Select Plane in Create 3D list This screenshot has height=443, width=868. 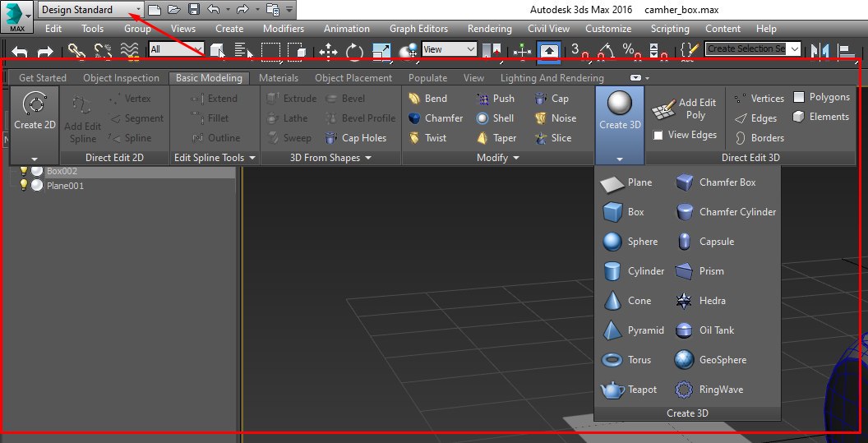(x=626, y=182)
